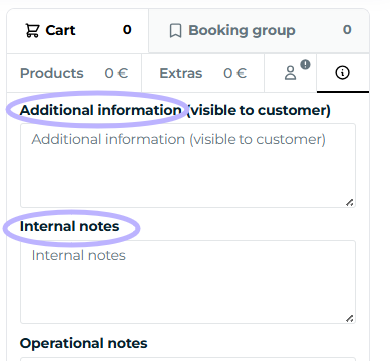
Task: Click the "Additional information (visible to customer)" label
Action: click(175, 110)
